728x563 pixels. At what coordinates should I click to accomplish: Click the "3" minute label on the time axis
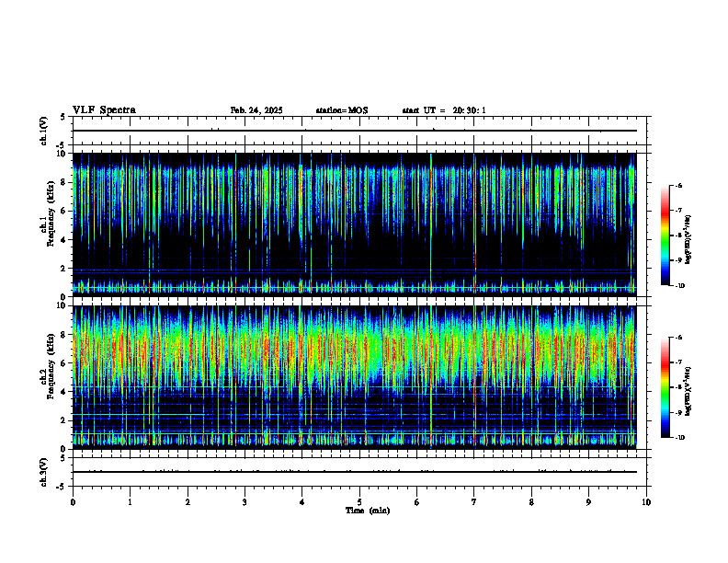(245, 502)
